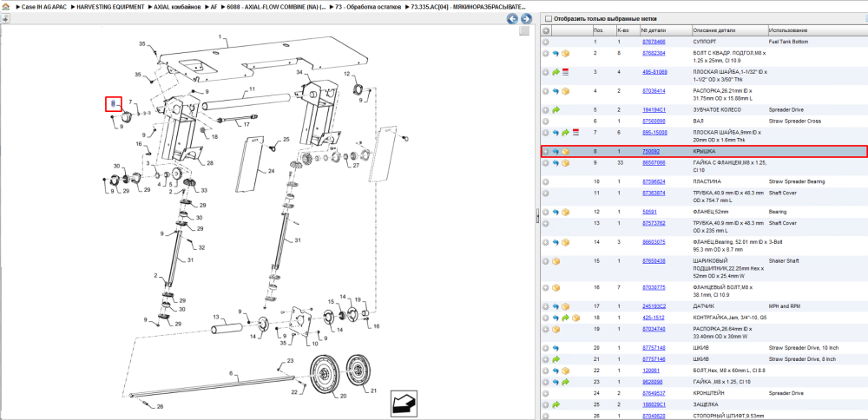Image resolution: width=868 pixels, height=420 pixels.
Task: Open AF breadcrumb level
Action: coord(214,7)
